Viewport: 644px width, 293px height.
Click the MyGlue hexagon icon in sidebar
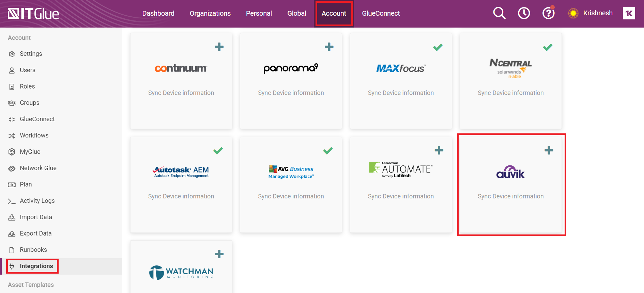coord(12,152)
